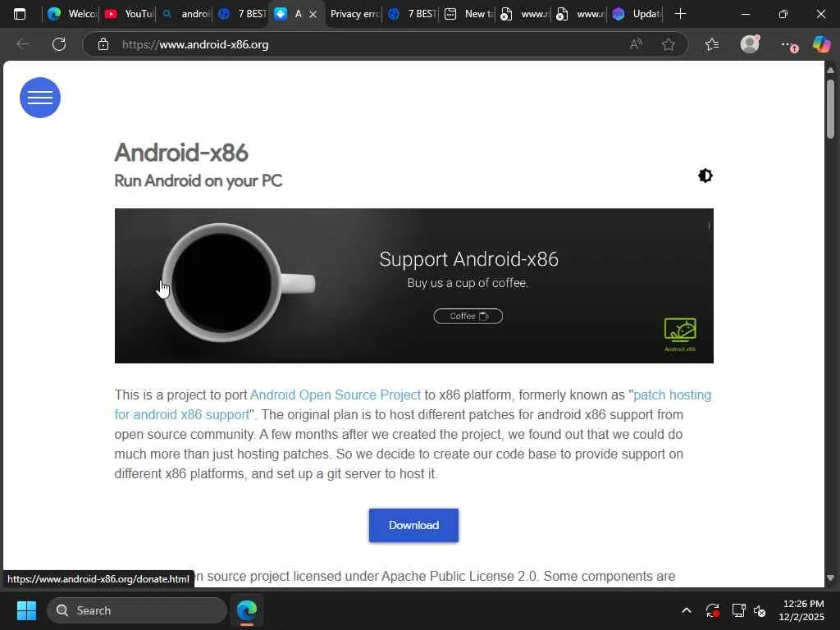
Task: Open the Favorites list icon
Action: (x=712, y=44)
